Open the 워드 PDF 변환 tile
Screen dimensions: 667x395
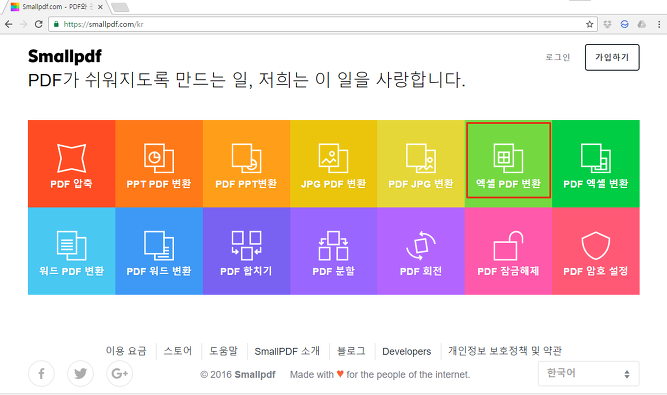point(71,251)
